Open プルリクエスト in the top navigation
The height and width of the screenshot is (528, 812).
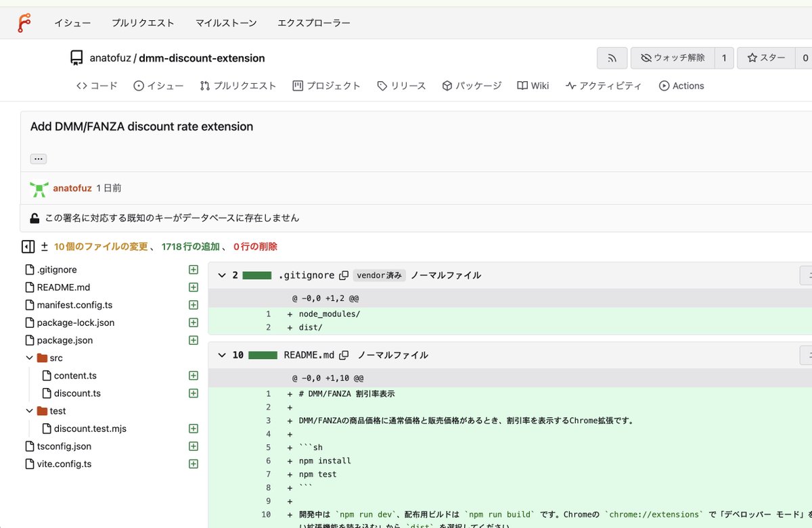click(x=143, y=23)
